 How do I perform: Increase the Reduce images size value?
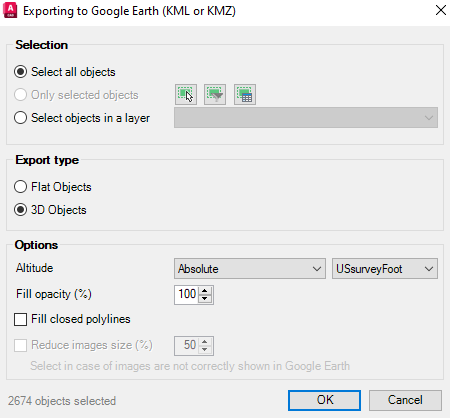pyautogui.click(x=205, y=341)
